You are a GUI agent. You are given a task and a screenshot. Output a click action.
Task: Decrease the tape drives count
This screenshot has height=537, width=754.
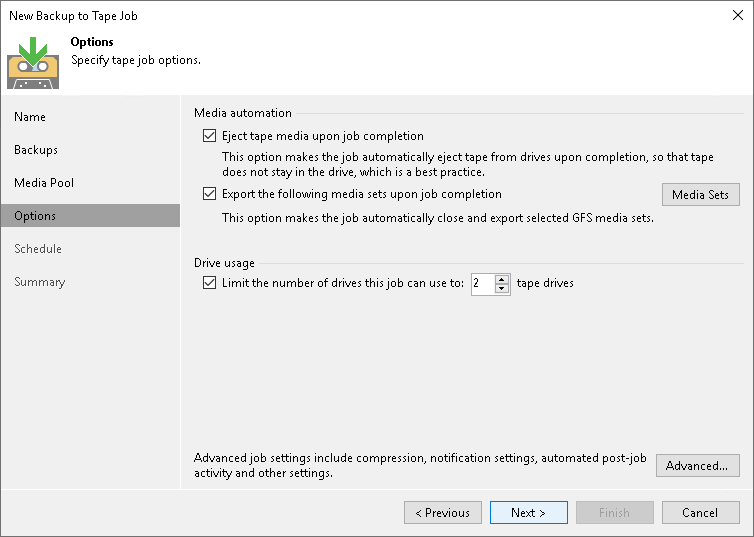(502, 288)
